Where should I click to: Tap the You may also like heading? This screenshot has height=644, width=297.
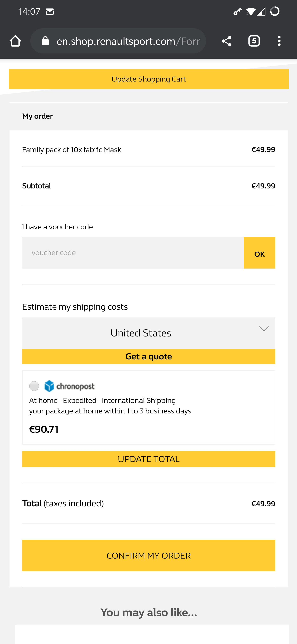point(149,612)
